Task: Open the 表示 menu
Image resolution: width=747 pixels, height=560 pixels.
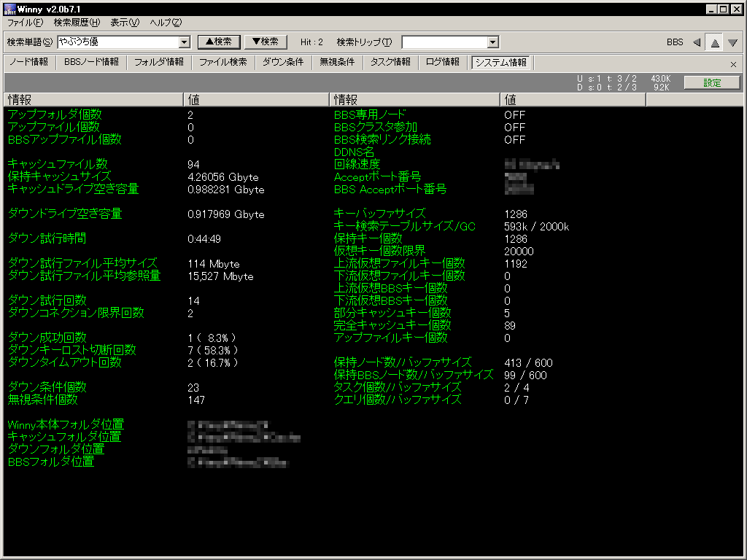Action: [125, 23]
